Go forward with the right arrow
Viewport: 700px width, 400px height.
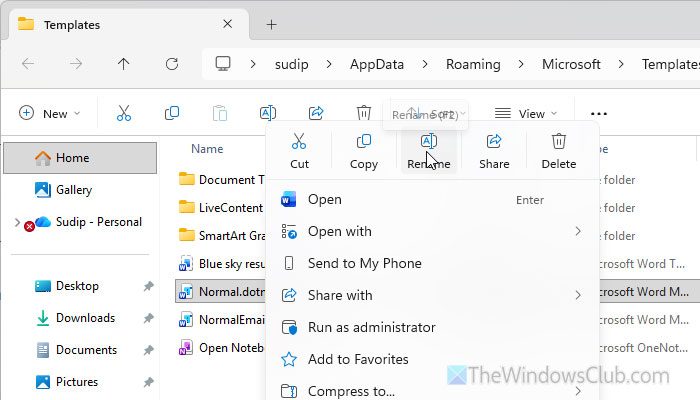tap(76, 64)
